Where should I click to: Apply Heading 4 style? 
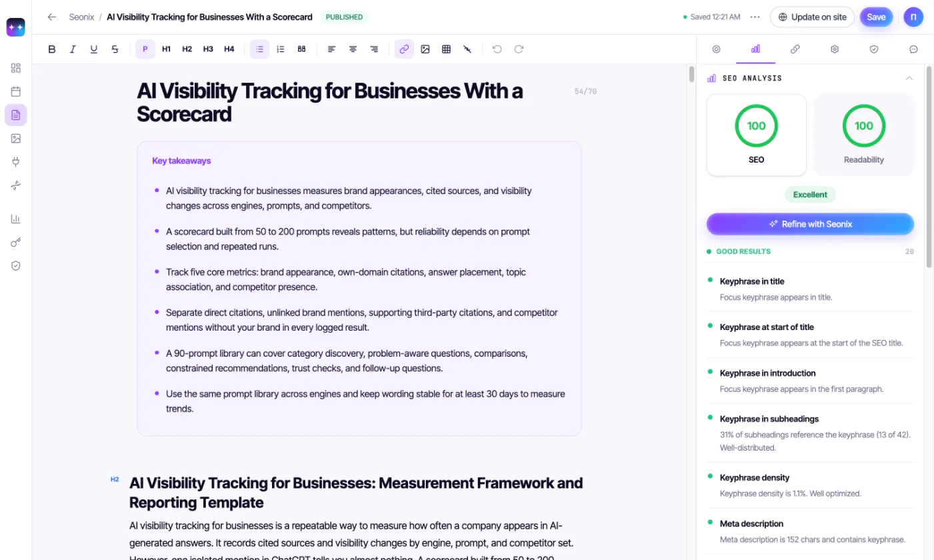pos(229,49)
